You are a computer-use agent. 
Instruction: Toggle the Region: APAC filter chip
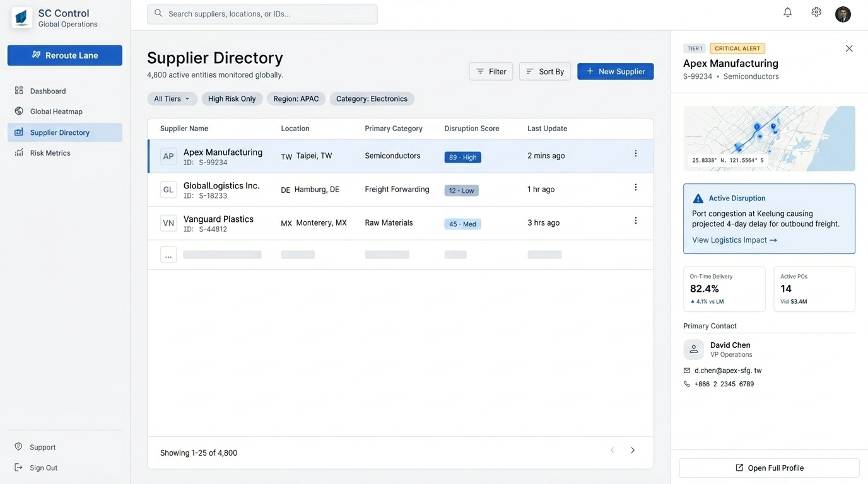(296, 99)
